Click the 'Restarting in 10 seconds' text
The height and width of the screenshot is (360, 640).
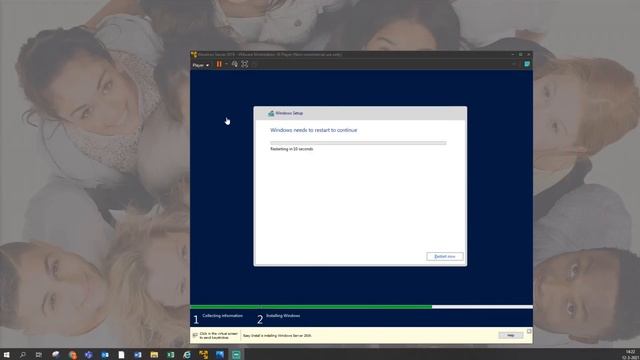(x=291, y=149)
